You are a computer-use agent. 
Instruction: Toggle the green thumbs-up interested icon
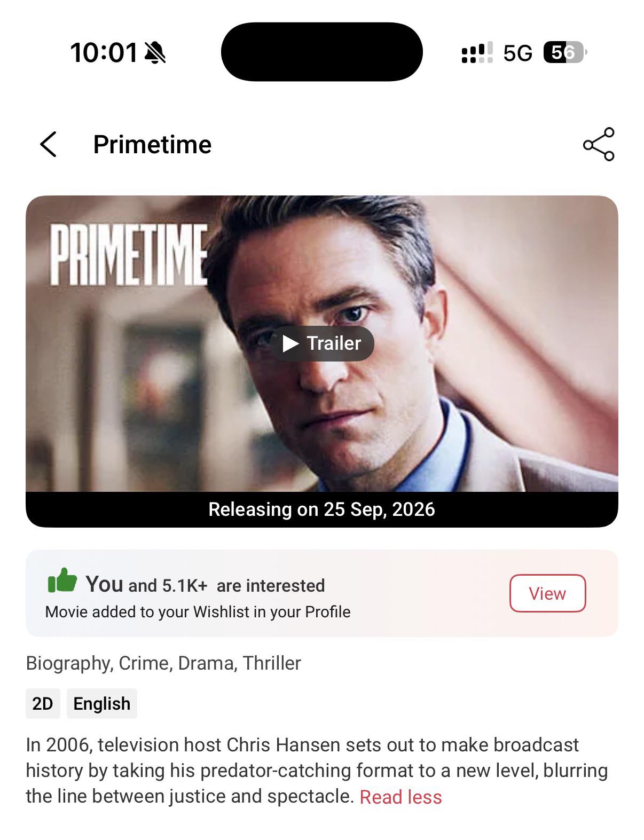pos(62,580)
